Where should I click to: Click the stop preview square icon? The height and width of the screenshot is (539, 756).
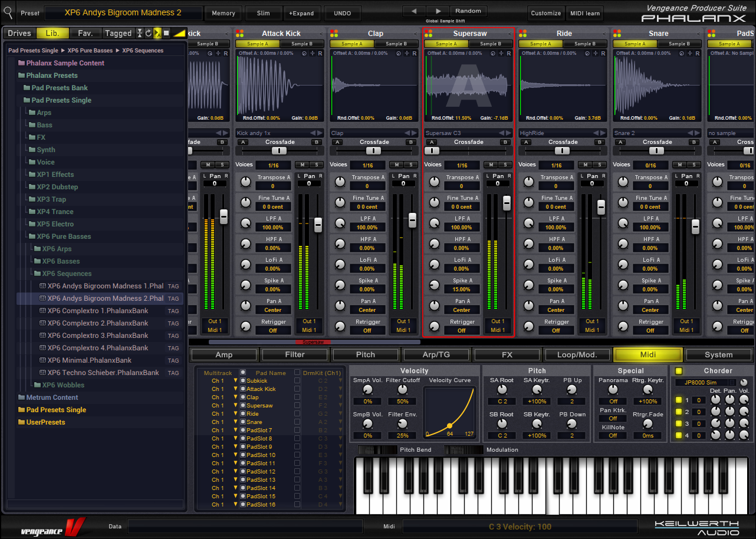[166, 34]
